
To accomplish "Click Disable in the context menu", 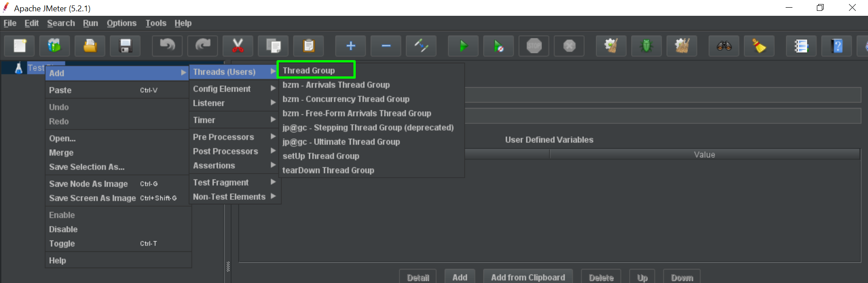I will 117,229.
